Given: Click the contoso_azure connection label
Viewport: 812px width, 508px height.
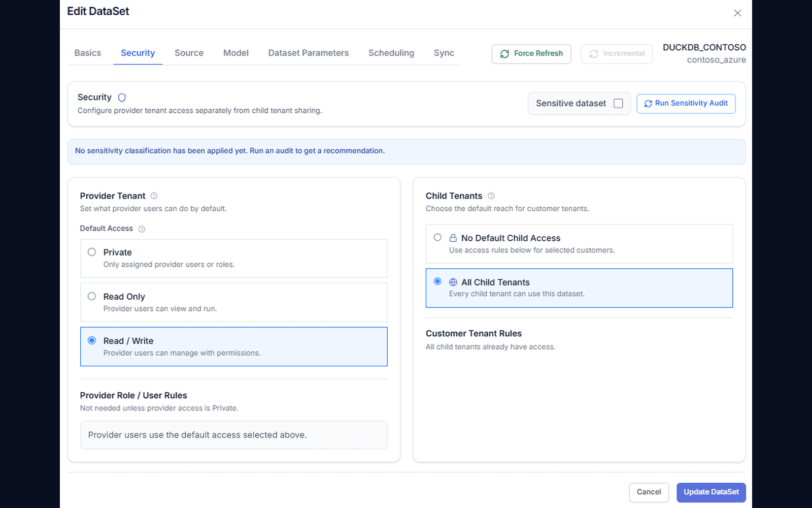Looking at the screenshot, I should 717,60.
